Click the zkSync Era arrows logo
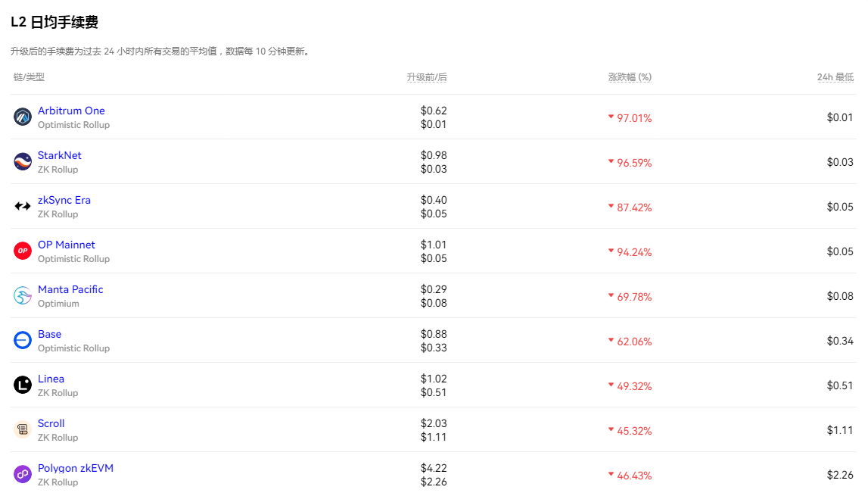 (23, 207)
